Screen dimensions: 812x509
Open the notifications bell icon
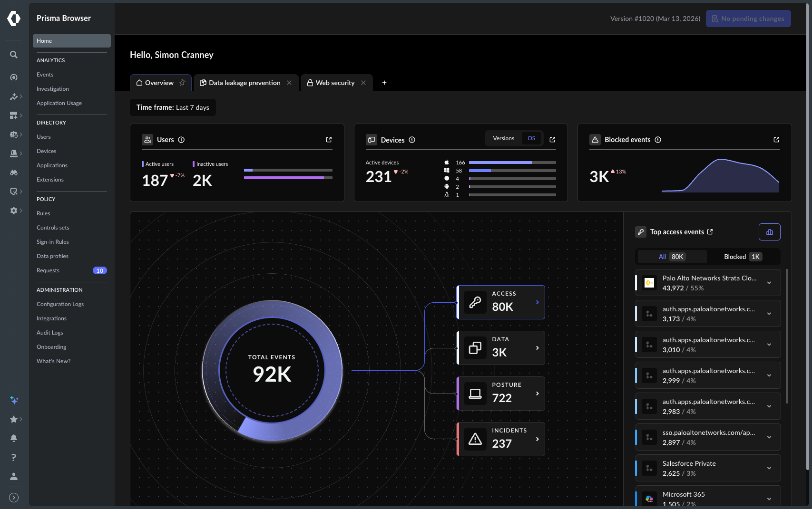point(14,438)
